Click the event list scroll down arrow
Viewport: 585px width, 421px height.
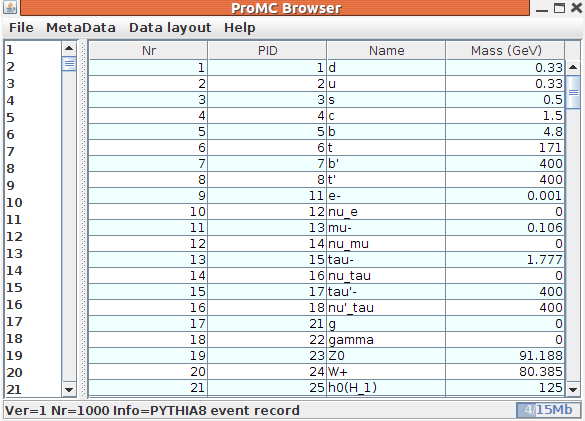pos(69,390)
